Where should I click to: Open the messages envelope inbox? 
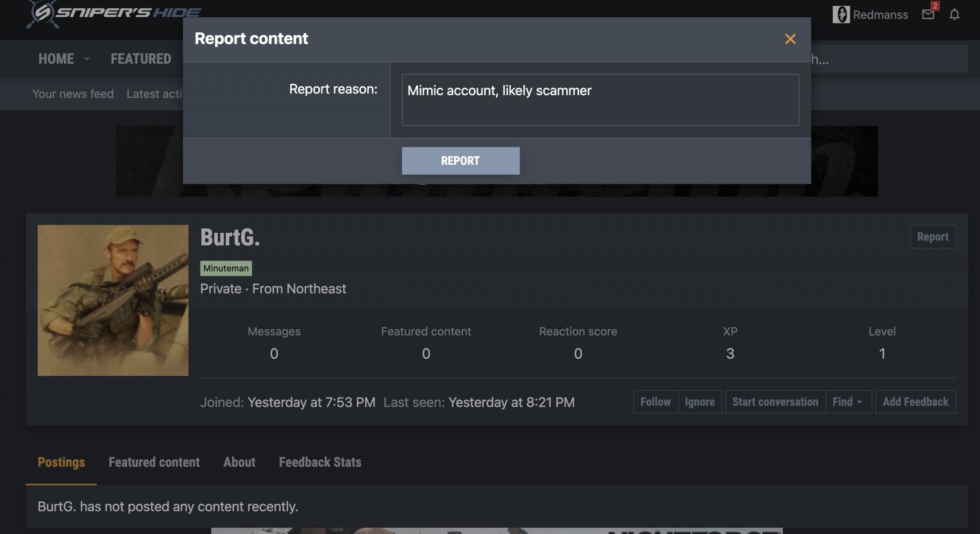928,14
